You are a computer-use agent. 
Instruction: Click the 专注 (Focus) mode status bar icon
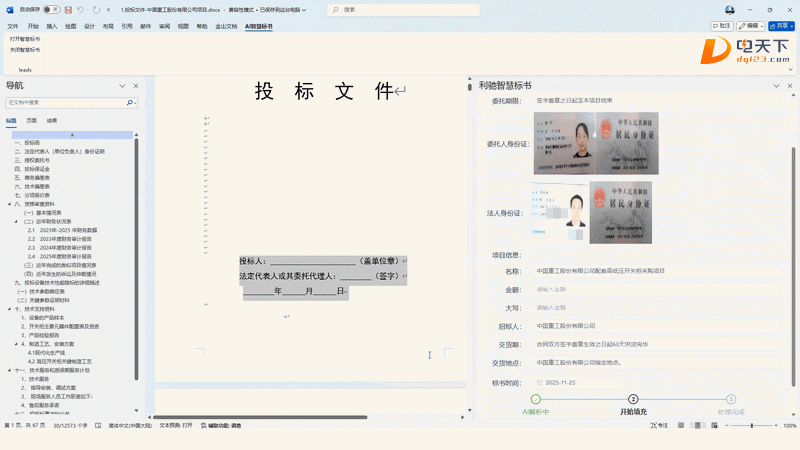click(659, 425)
